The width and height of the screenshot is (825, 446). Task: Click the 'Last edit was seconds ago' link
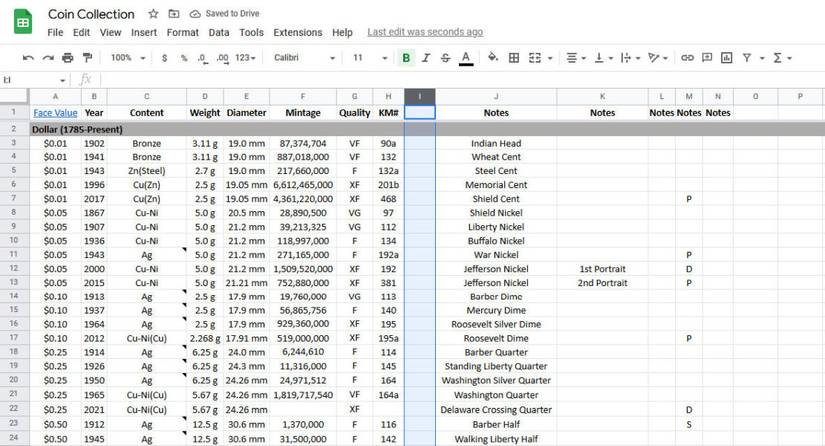click(424, 32)
